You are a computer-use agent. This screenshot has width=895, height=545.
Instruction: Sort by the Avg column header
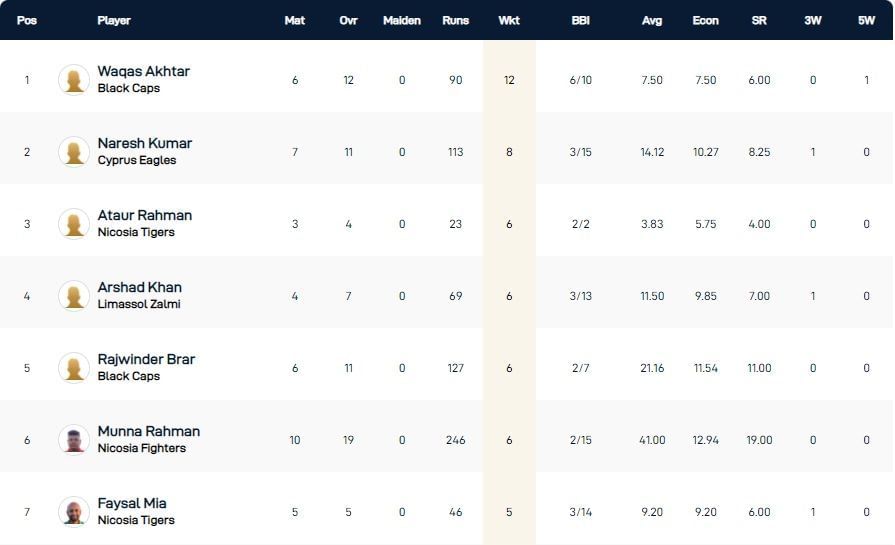pos(652,20)
